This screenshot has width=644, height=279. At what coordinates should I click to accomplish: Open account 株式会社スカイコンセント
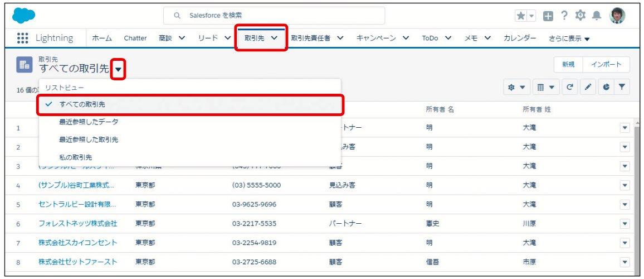click(78, 242)
